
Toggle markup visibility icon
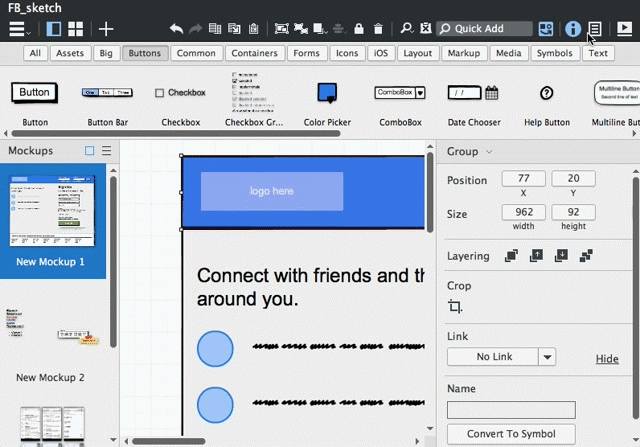(x=426, y=29)
